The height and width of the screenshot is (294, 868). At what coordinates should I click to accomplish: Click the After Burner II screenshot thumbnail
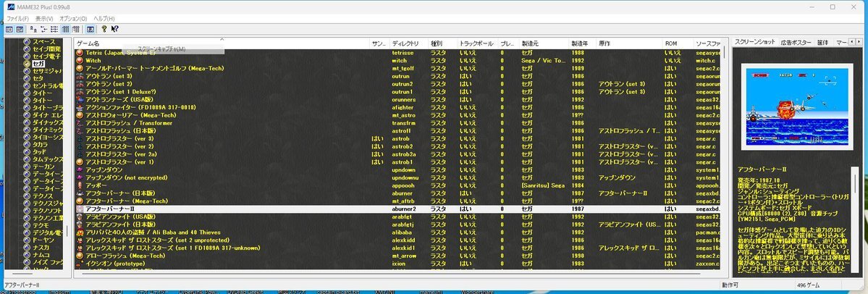click(796, 106)
